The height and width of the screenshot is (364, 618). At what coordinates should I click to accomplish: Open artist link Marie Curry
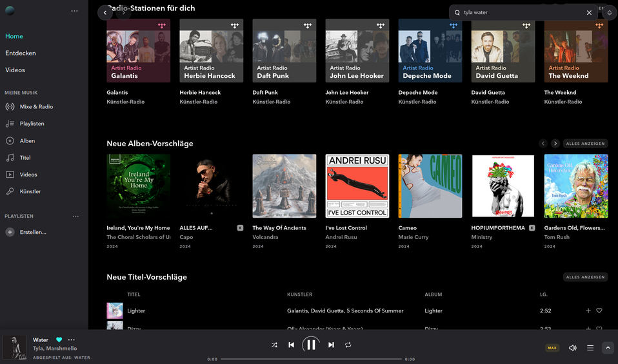click(413, 237)
